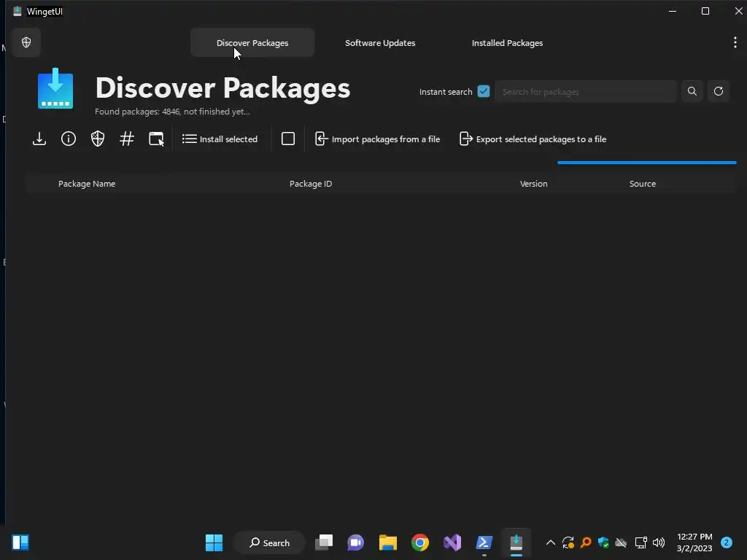This screenshot has width=747, height=560.
Task: Click the network tray icon
Action: (640, 542)
